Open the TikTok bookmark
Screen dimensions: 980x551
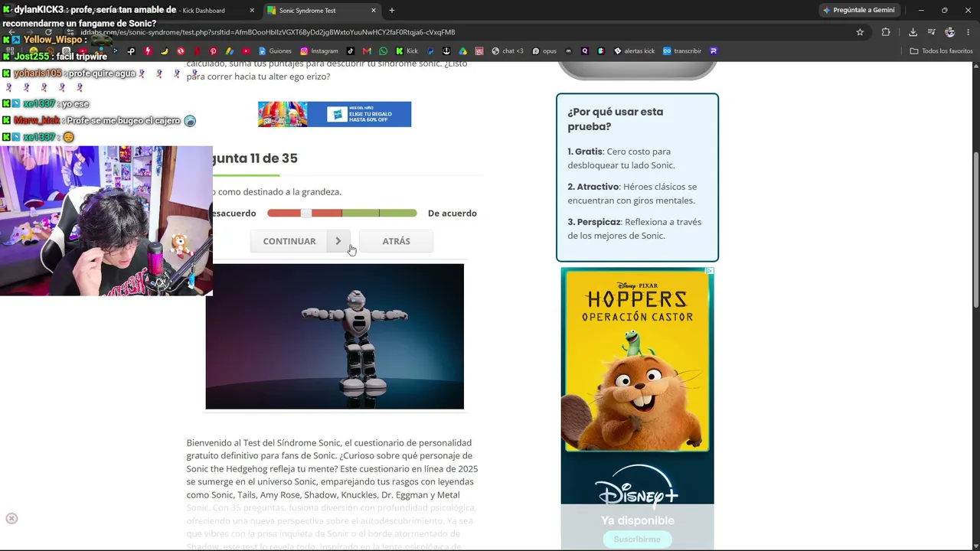click(x=351, y=51)
